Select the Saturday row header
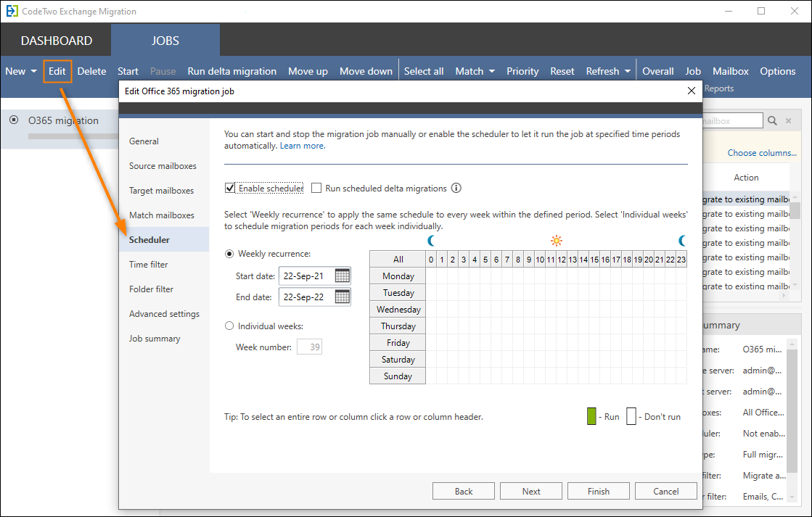Image resolution: width=812 pixels, height=517 pixels. pyautogui.click(x=398, y=359)
